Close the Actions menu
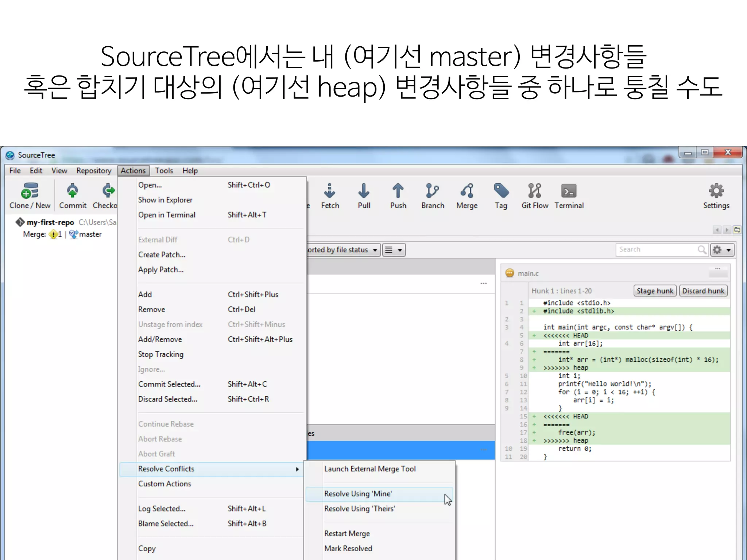 click(x=133, y=171)
